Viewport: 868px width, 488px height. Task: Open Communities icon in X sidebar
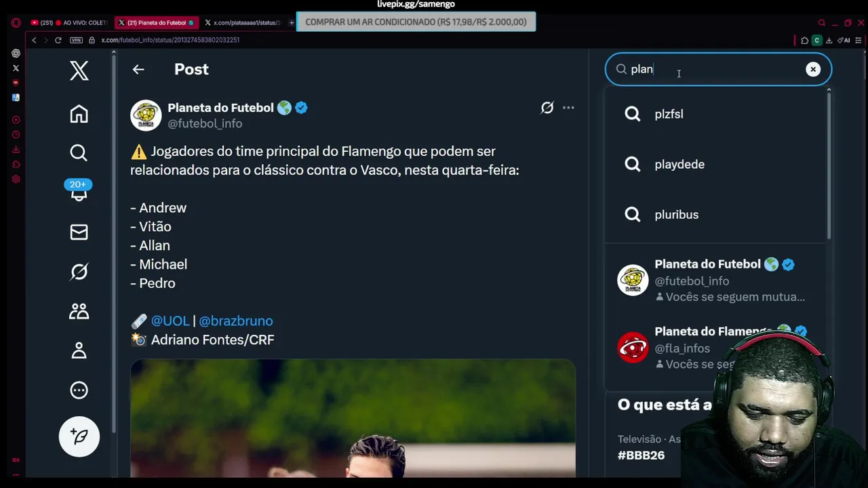tap(79, 311)
